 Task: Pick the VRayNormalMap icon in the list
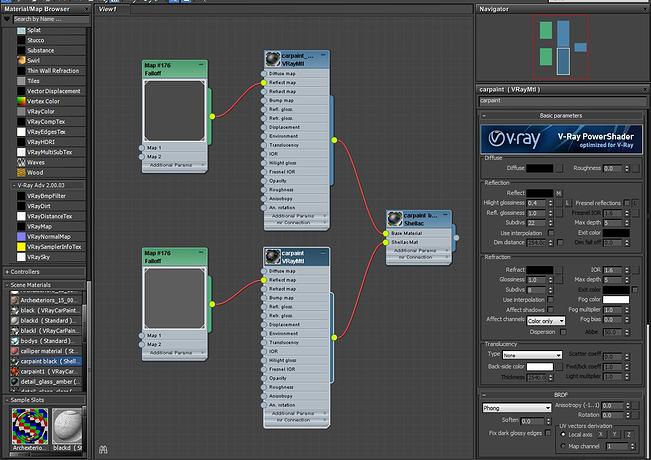[20, 238]
